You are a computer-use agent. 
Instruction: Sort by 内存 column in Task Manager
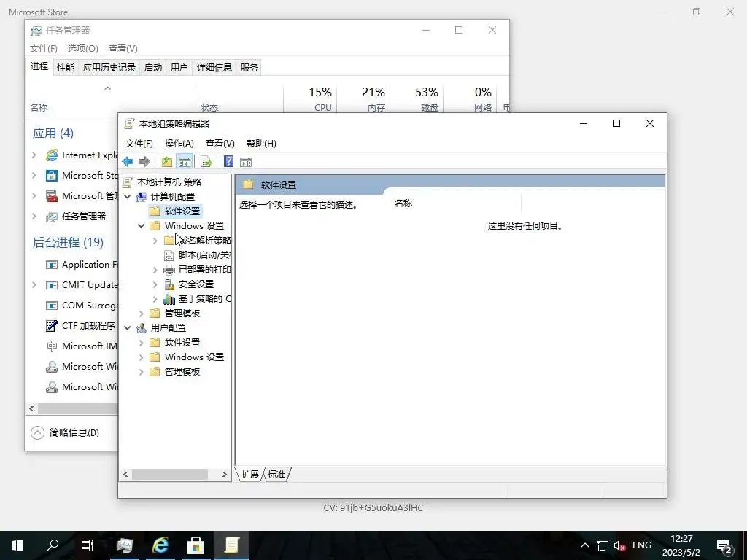tap(364, 99)
